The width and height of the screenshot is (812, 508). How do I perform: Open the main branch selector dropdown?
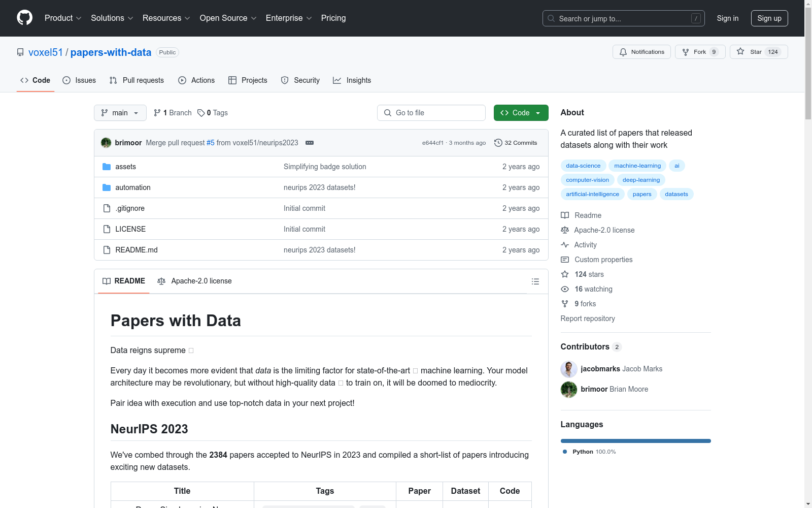click(120, 113)
